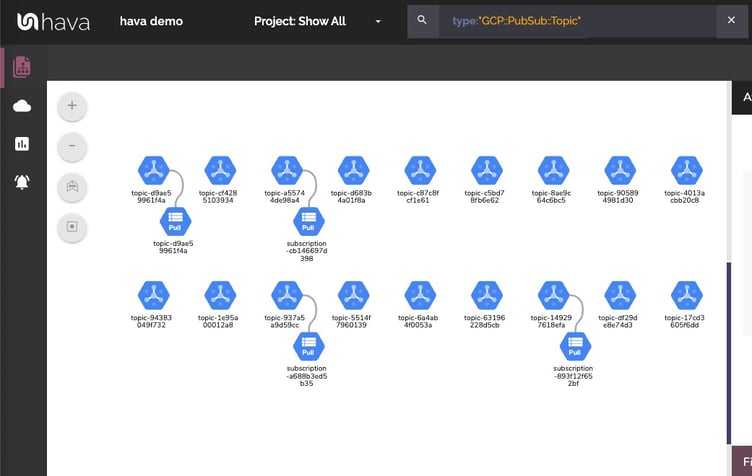Focus the search query field
The height and width of the screenshot is (476, 752).
point(577,21)
